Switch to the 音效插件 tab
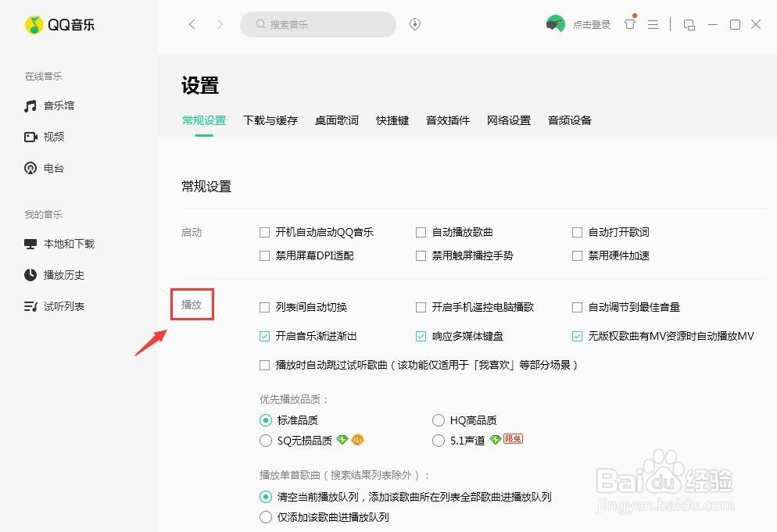 coord(448,120)
